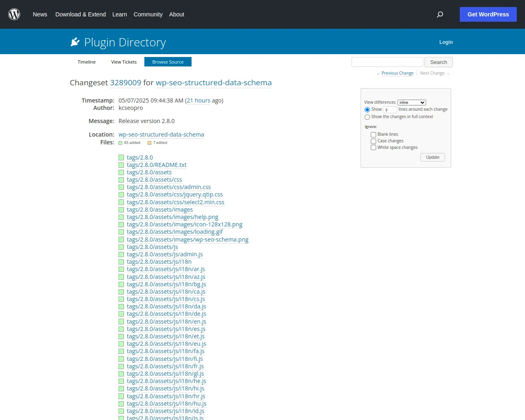Click green added square beside tags/2.8.0/assets/js/i18n/da.js
Screen dimensions: 525x420
coord(121,306)
